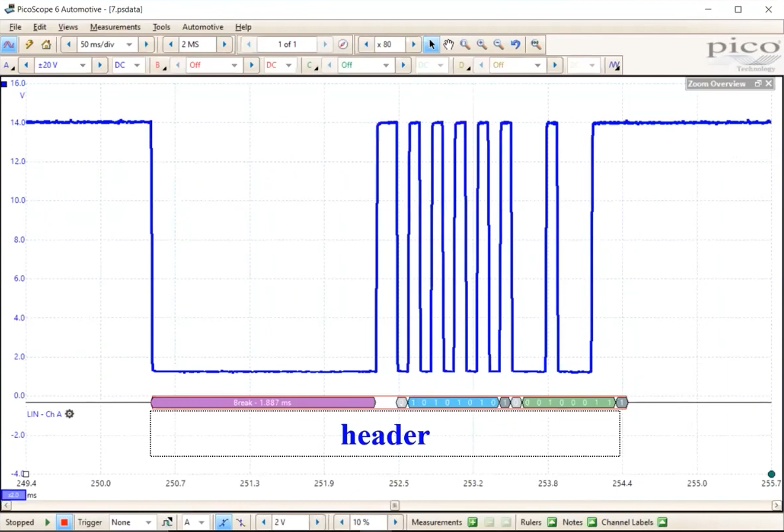
Task: Increase zoom factor right of x 80
Action: (414, 44)
